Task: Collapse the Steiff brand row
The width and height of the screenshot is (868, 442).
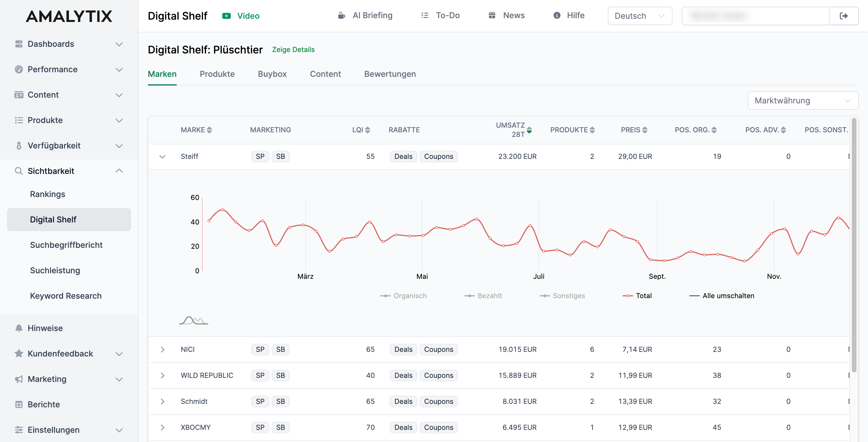Action: (162, 157)
